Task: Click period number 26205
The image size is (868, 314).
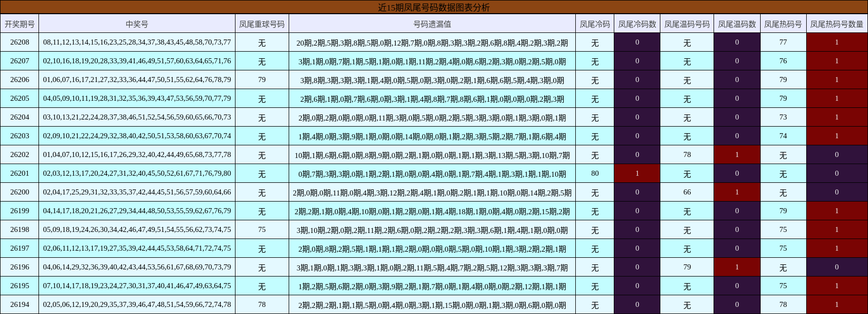Action: (20, 99)
